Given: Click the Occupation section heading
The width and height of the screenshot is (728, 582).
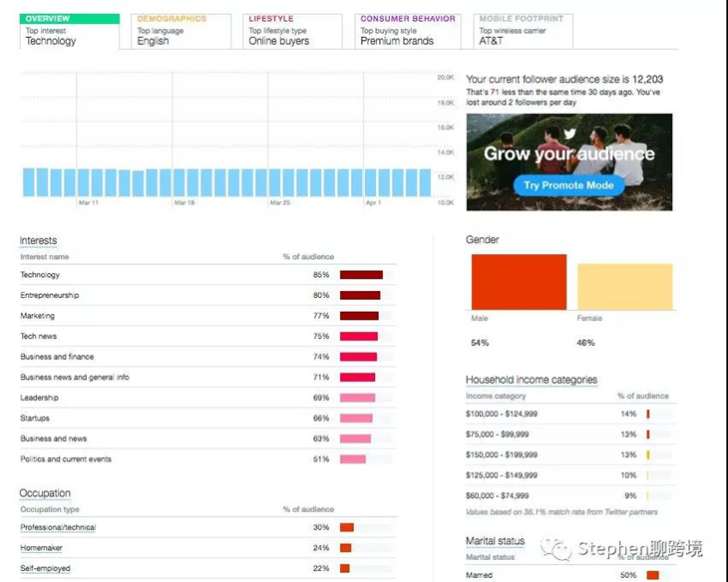Looking at the screenshot, I should pyautogui.click(x=45, y=493).
